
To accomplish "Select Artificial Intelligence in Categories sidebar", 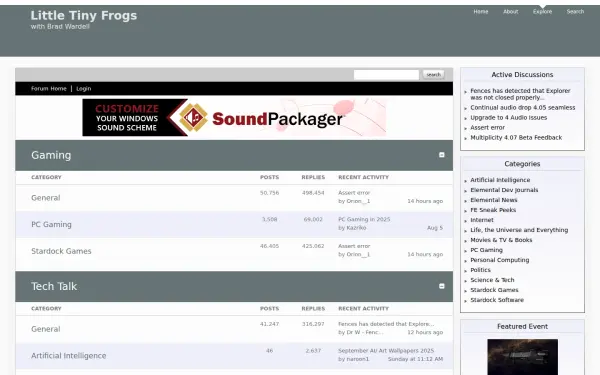I will [x=500, y=180].
